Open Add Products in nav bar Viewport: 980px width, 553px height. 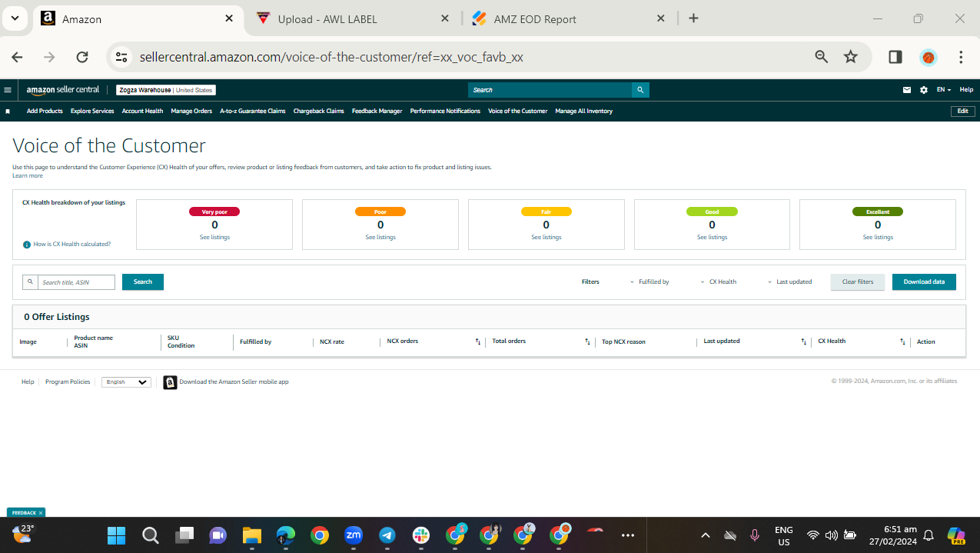[45, 112]
